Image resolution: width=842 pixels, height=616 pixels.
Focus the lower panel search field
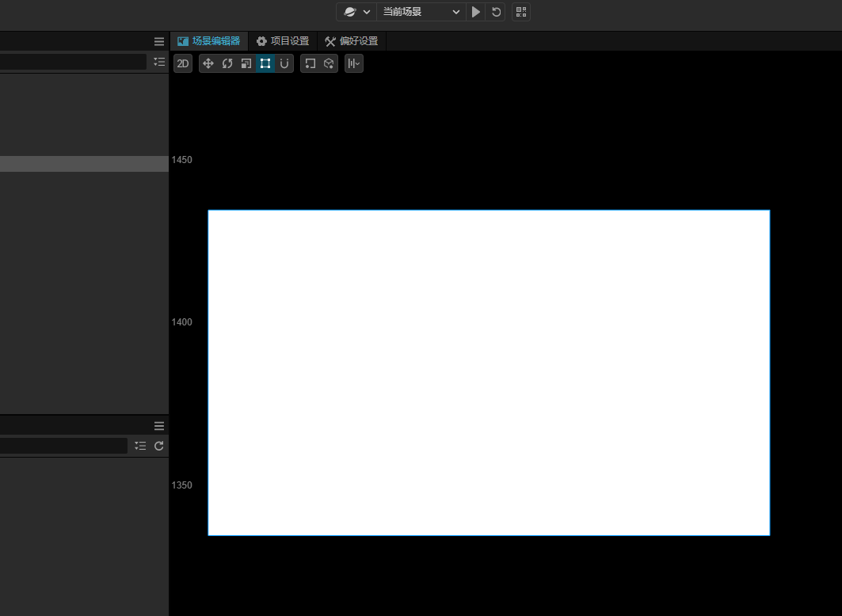[63, 446]
